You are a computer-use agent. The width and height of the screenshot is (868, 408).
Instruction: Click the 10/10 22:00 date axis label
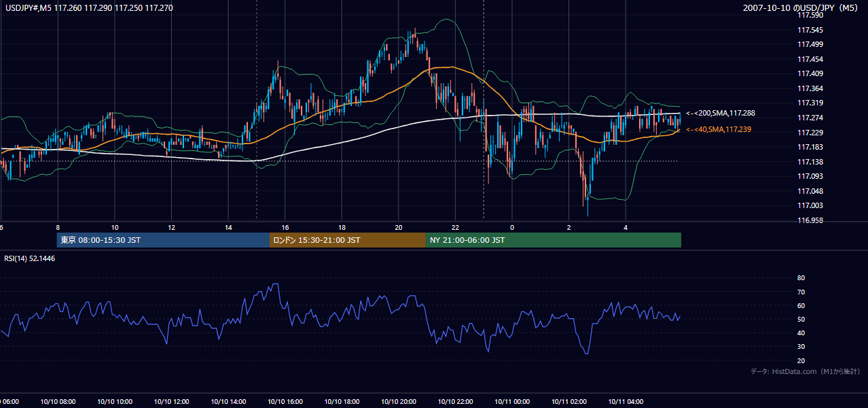[x=455, y=402]
